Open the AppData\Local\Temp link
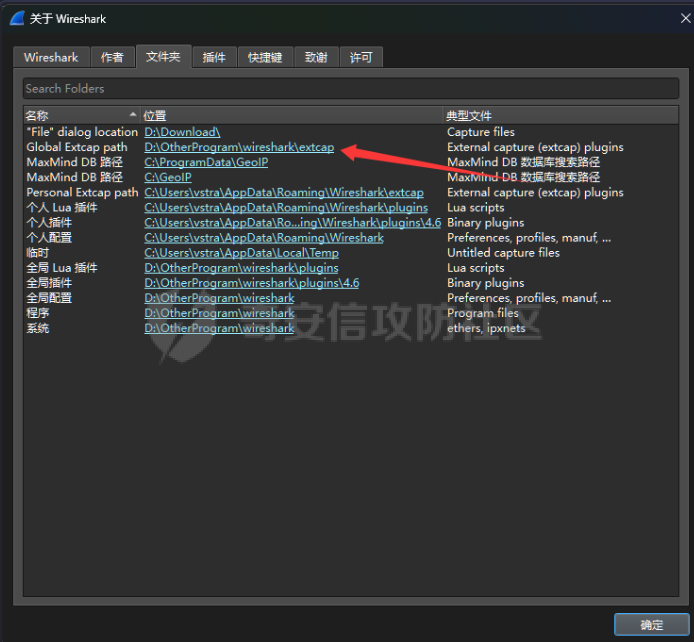The image size is (694, 642). [x=241, y=253]
